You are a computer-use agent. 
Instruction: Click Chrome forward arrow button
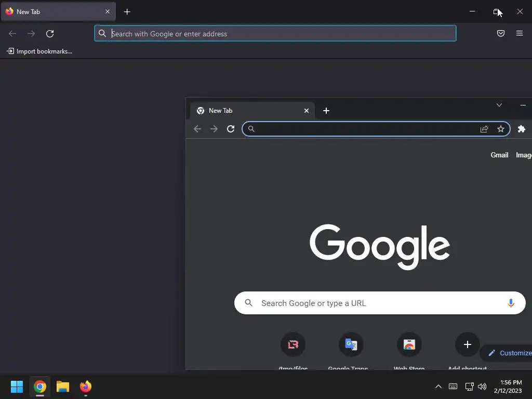(214, 129)
